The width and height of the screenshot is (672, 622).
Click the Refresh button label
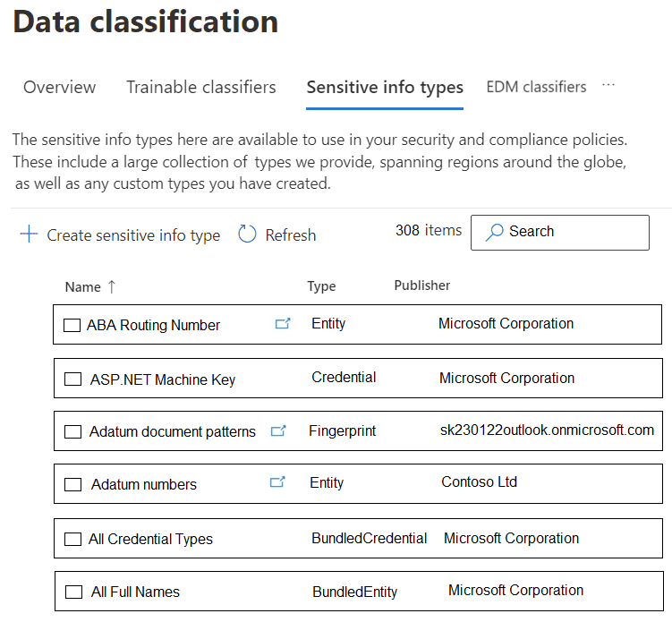(291, 235)
